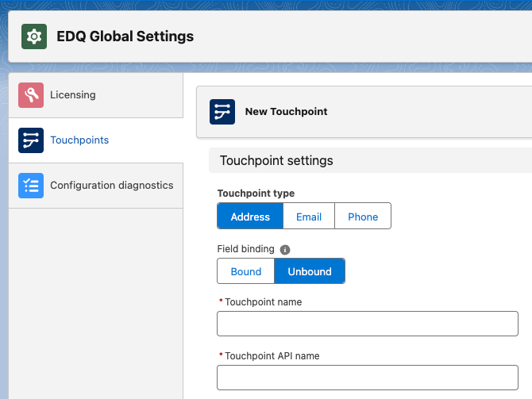Click the Licensing key icon
Viewport: 532px width, 399px height.
[x=31, y=95]
